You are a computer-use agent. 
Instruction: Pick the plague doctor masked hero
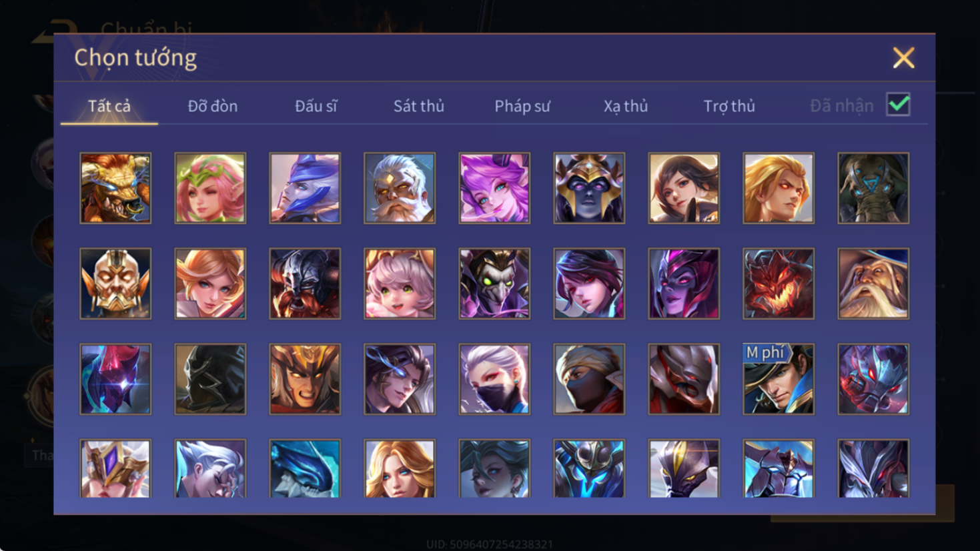(494, 284)
